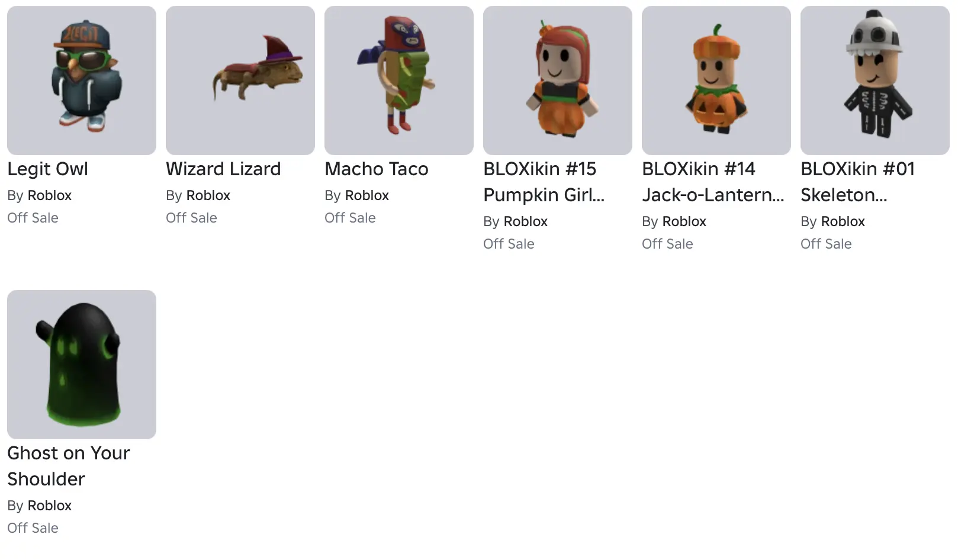The height and width of the screenshot is (560, 958).
Task: Open the Legit Owl item thumbnail
Action: tap(82, 81)
